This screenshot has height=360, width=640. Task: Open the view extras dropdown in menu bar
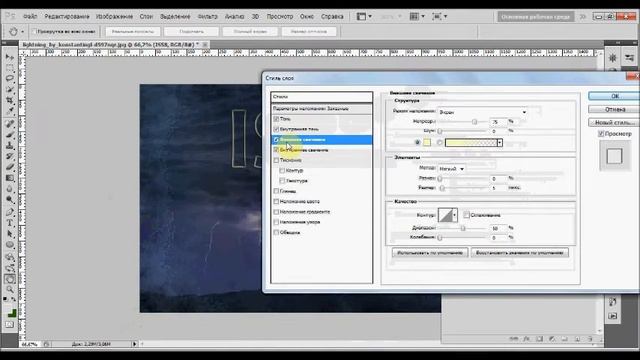[x=364, y=16]
